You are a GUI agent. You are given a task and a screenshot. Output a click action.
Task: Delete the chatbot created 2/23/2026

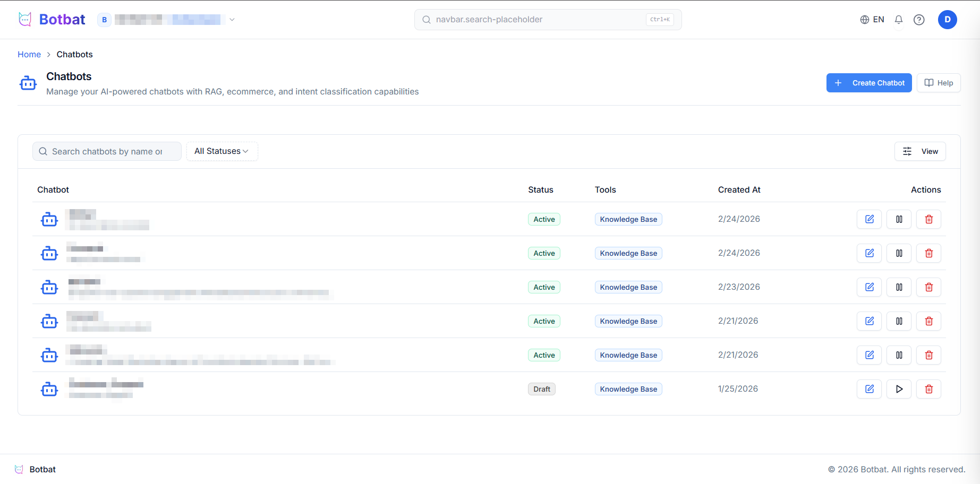click(x=928, y=287)
